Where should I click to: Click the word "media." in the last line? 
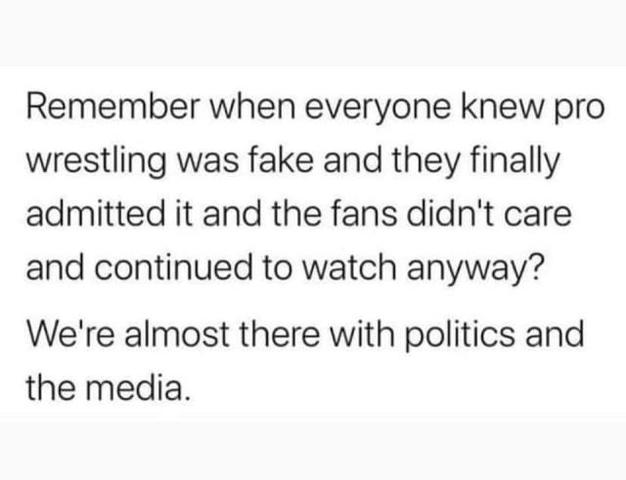(137, 387)
